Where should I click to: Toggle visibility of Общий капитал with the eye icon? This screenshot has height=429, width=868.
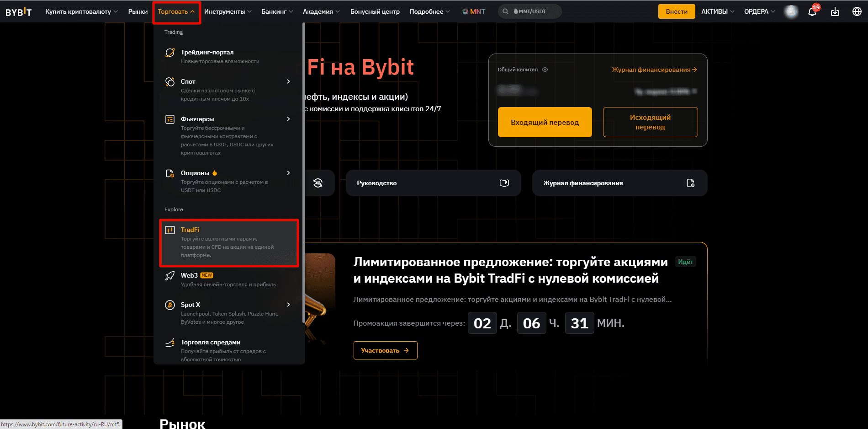coord(545,70)
